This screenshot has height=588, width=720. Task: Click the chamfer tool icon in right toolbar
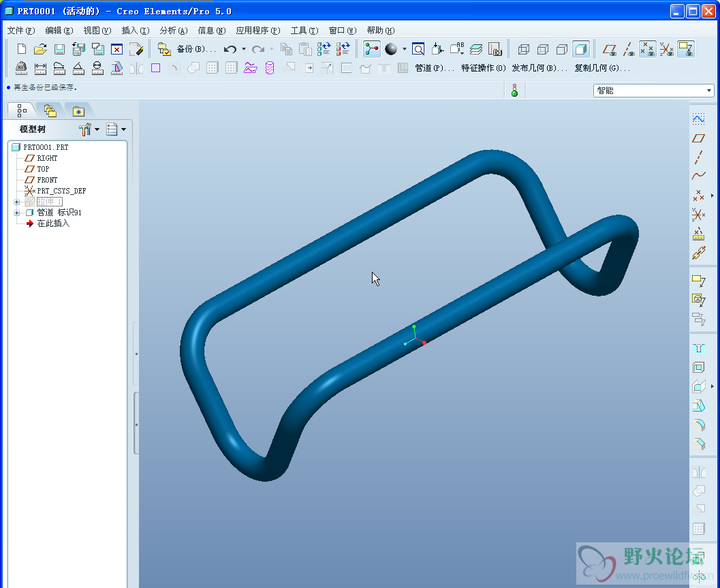click(x=698, y=444)
